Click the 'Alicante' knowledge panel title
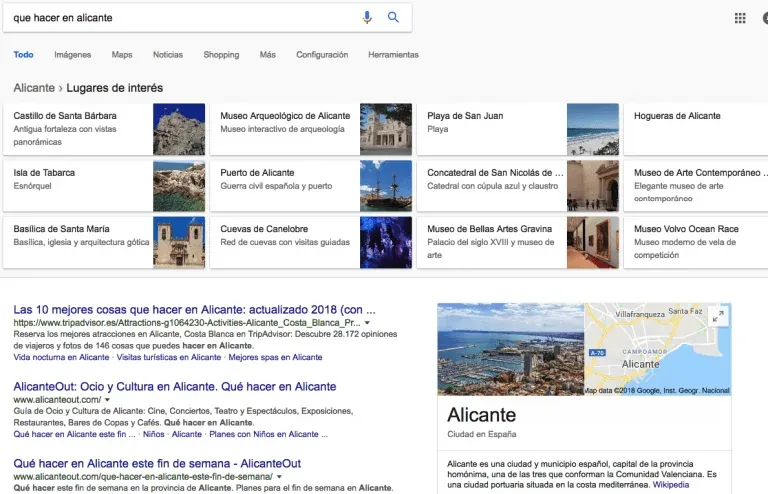Viewport: 768px width, 494px height. pyautogui.click(x=481, y=415)
